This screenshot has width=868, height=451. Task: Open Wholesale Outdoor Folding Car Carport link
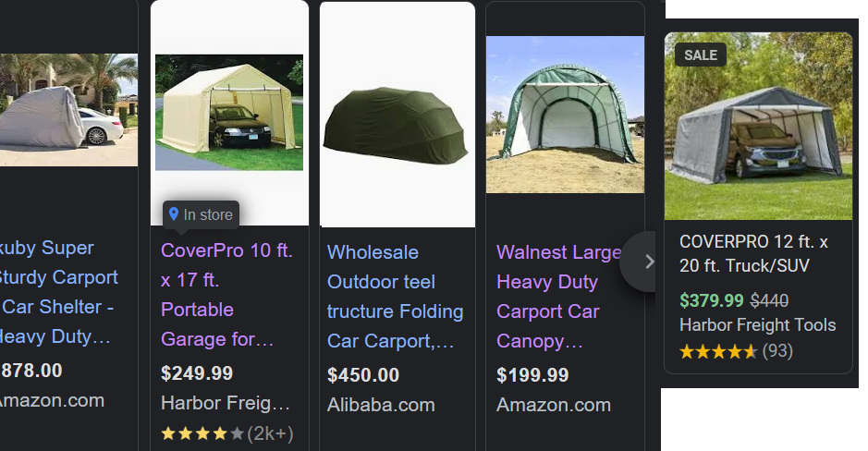(x=395, y=297)
